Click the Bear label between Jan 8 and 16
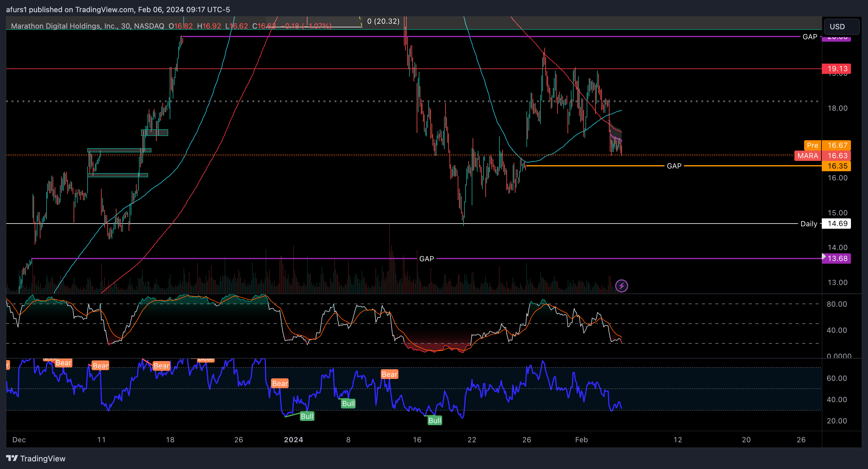Screen dimensions: 868x469 pyautogui.click(x=389, y=374)
